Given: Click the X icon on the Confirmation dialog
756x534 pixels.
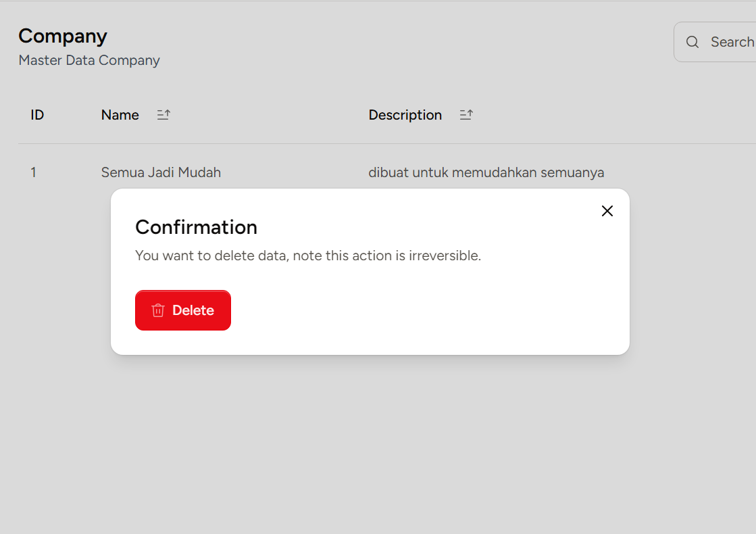Looking at the screenshot, I should pyautogui.click(x=607, y=211).
